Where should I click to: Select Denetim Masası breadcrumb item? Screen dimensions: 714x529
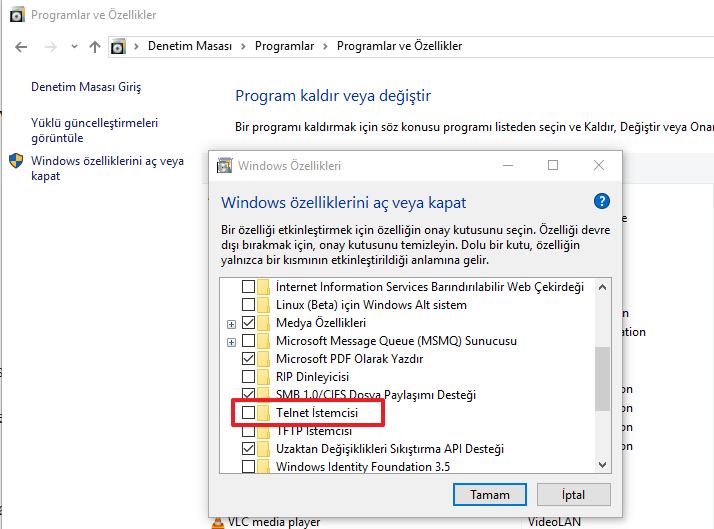tap(190, 46)
